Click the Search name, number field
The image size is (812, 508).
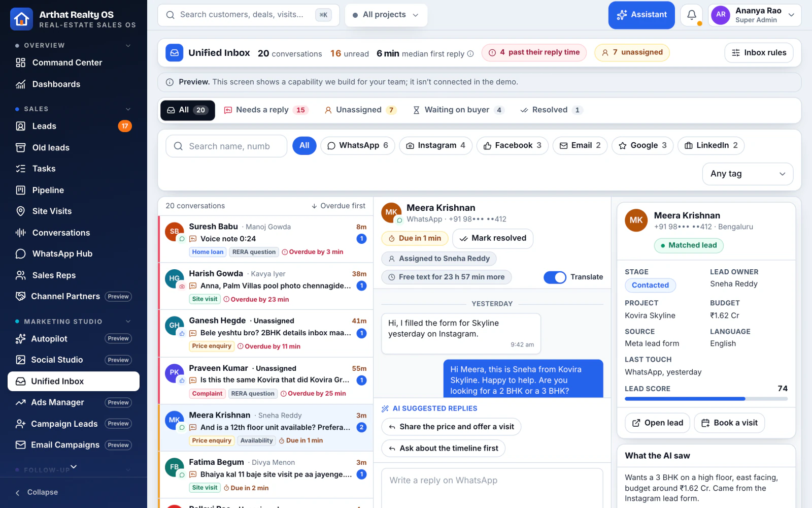[x=226, y=146]
